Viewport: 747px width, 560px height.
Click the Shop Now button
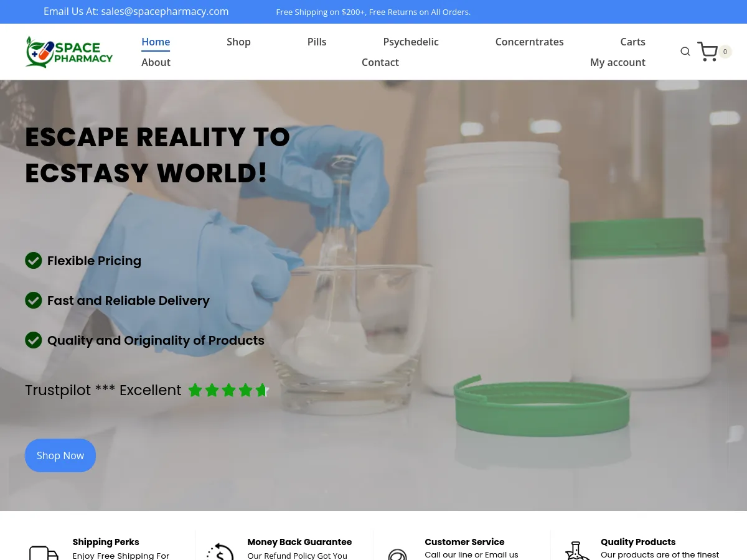(60, 455)
